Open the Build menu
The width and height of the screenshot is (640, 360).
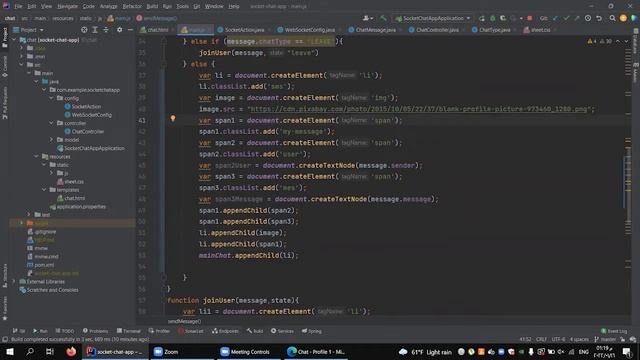click(x=152, y=6)
